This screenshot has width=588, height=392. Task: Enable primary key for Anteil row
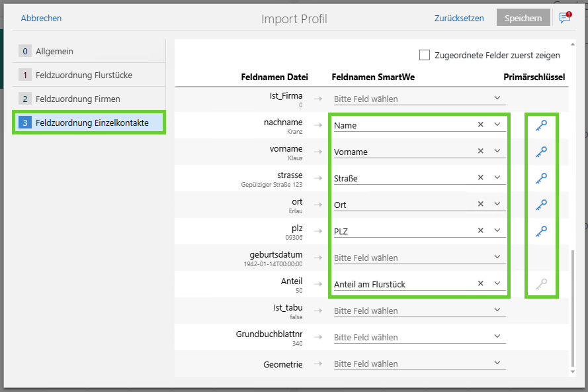coord(541,284)
